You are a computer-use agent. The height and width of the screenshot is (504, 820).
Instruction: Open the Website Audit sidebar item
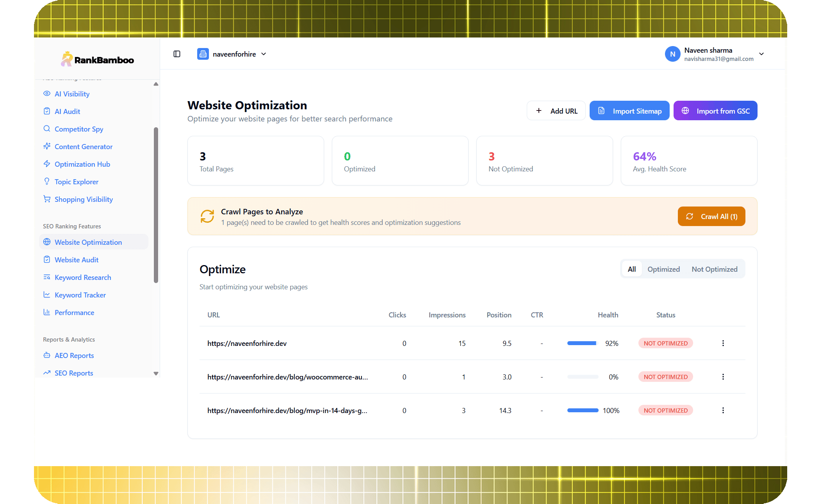[x=77, y=260]
